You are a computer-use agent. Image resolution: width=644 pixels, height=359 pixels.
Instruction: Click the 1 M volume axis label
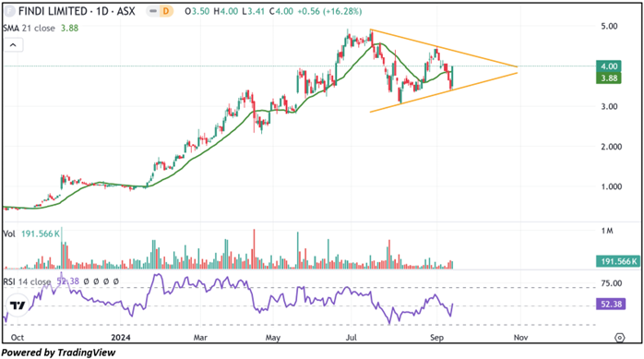(607, 231)
